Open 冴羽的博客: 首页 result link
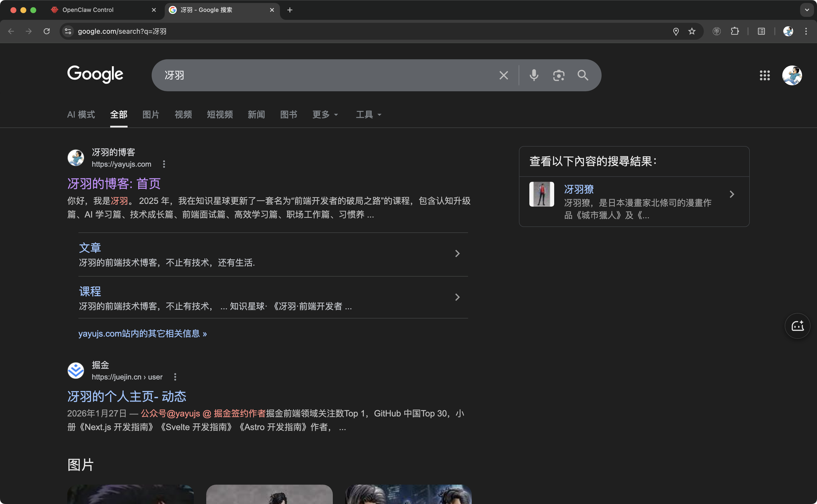817x504 pixels. [114, 184]
